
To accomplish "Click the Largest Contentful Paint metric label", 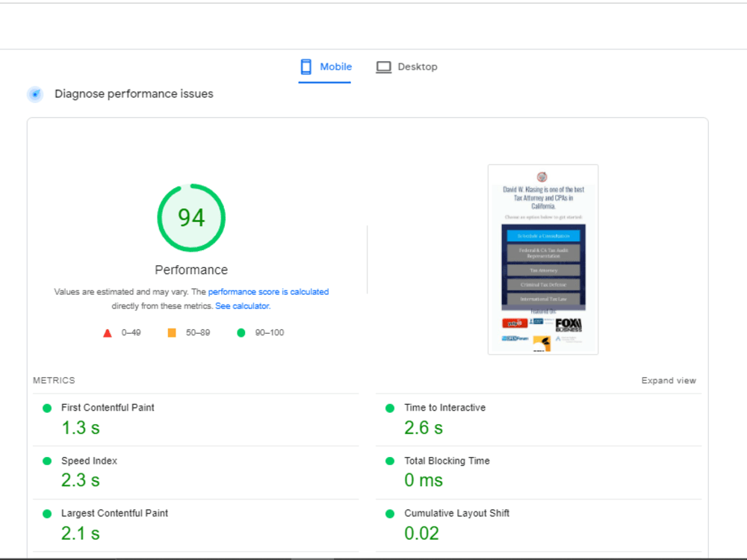I will coord(114,514).
